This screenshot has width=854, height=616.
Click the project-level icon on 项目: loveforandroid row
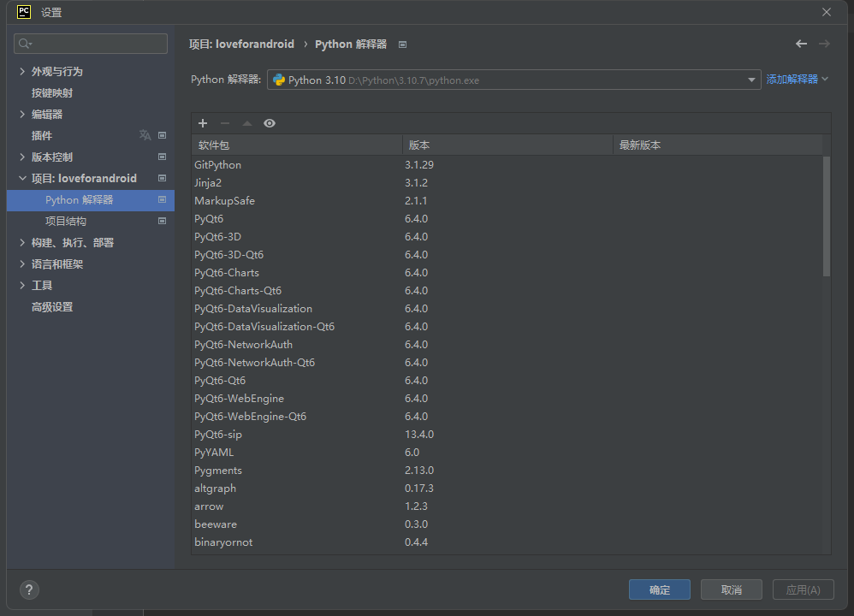(x=163, y=178)
